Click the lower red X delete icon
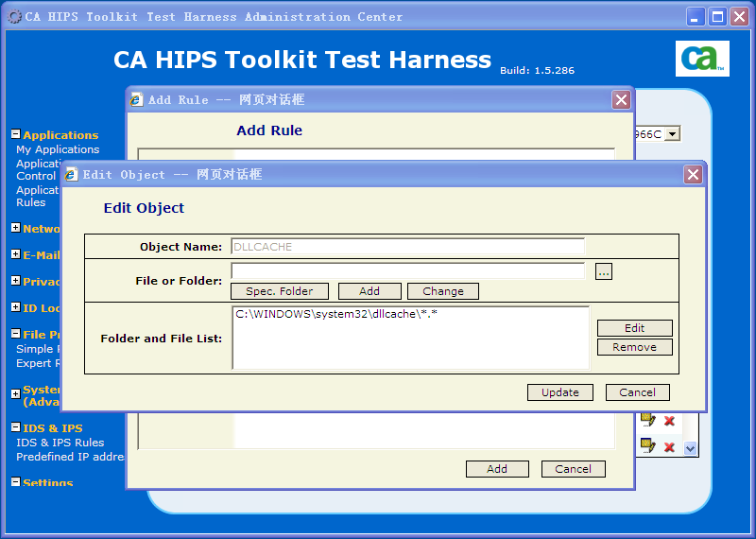 coord(669,447)
